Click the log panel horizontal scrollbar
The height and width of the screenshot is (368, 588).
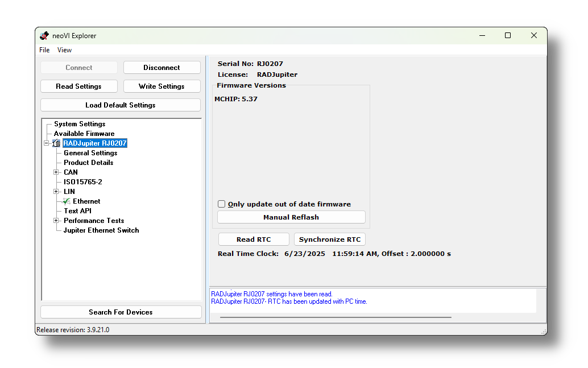tap(336, 317)
